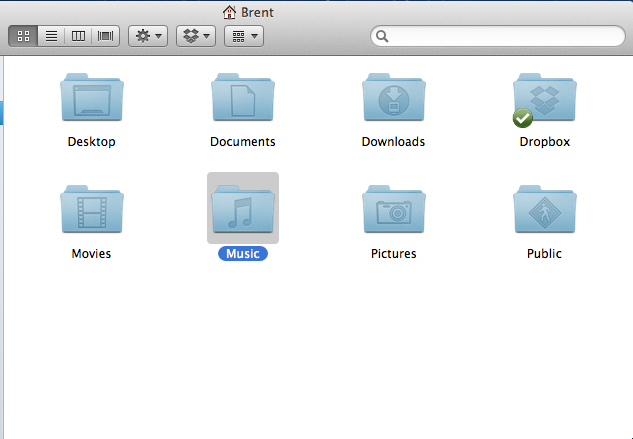Image resolution: width=633 pixels, height=439 pixels.
Task: Open the Action gear dropdown menu
Action: coord(148,36)
